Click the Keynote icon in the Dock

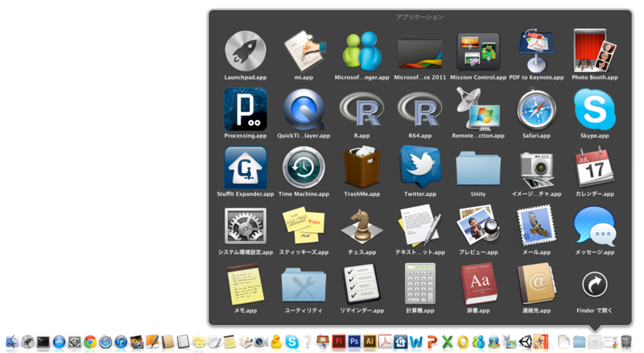pos(323,342)
